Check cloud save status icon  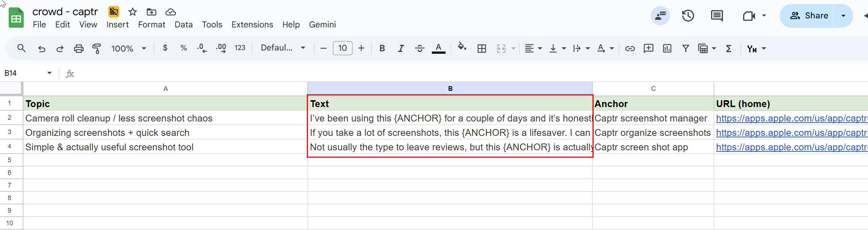click(170, 12)
